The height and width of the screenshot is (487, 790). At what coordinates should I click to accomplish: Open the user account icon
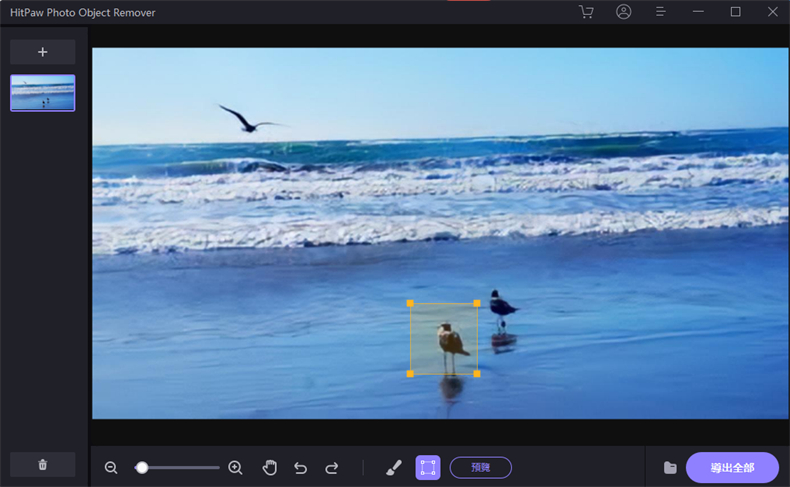[624, 12]
